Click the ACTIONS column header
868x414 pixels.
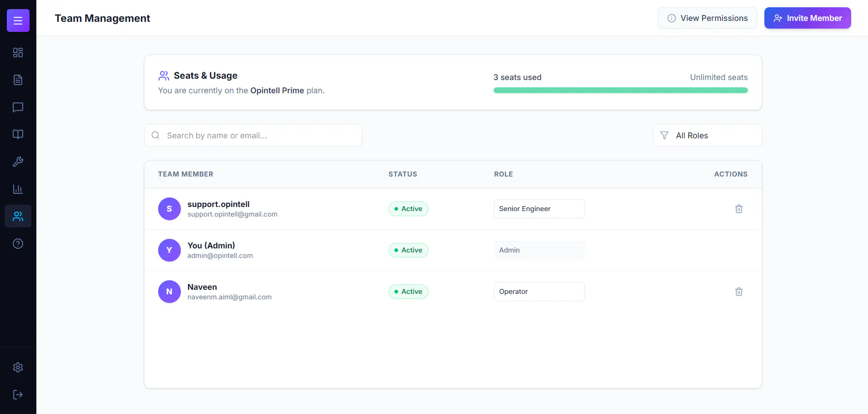(x=731, y=174)
